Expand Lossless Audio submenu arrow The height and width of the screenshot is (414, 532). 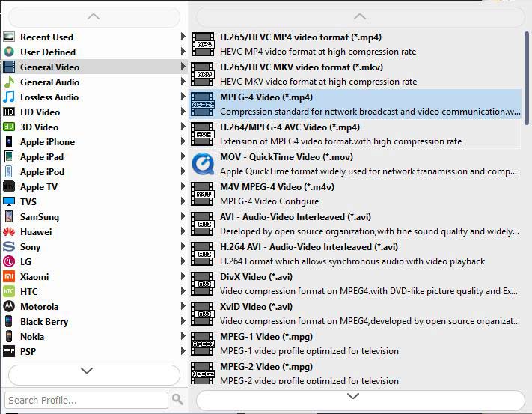point(183,97)
